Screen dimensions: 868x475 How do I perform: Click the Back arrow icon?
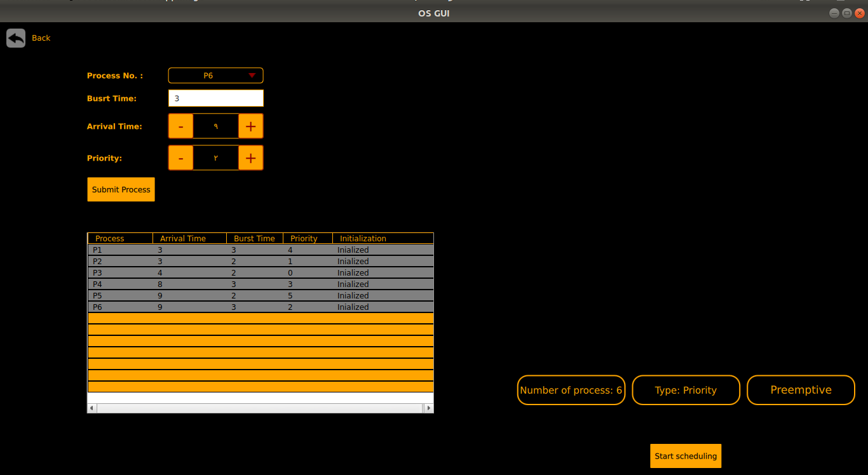(16, 37)
